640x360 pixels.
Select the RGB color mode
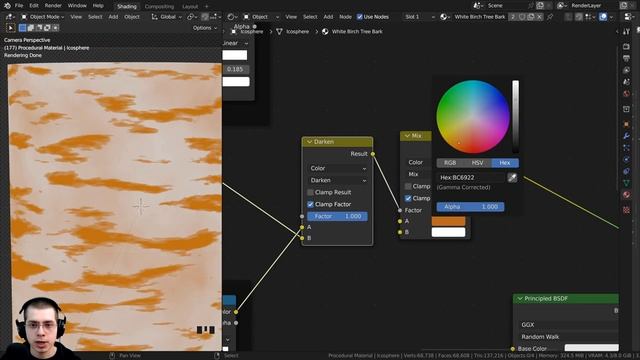[x=450, y=163]
